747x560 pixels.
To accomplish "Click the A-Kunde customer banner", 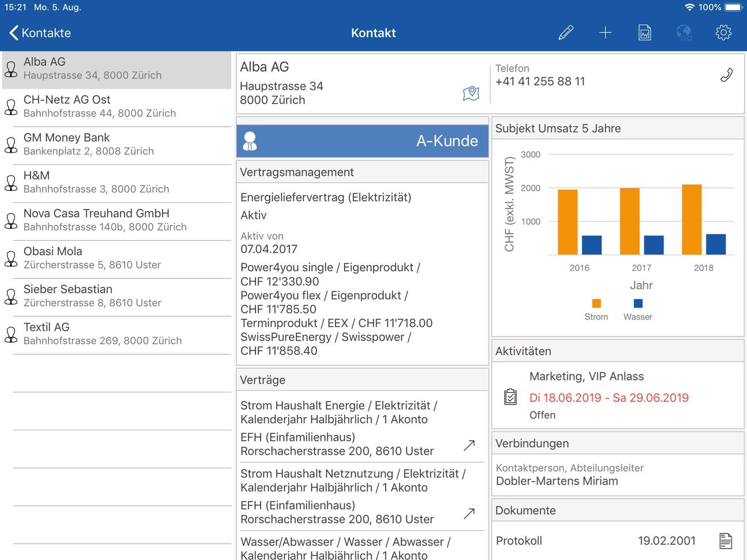I will click(x=363, y=141).
